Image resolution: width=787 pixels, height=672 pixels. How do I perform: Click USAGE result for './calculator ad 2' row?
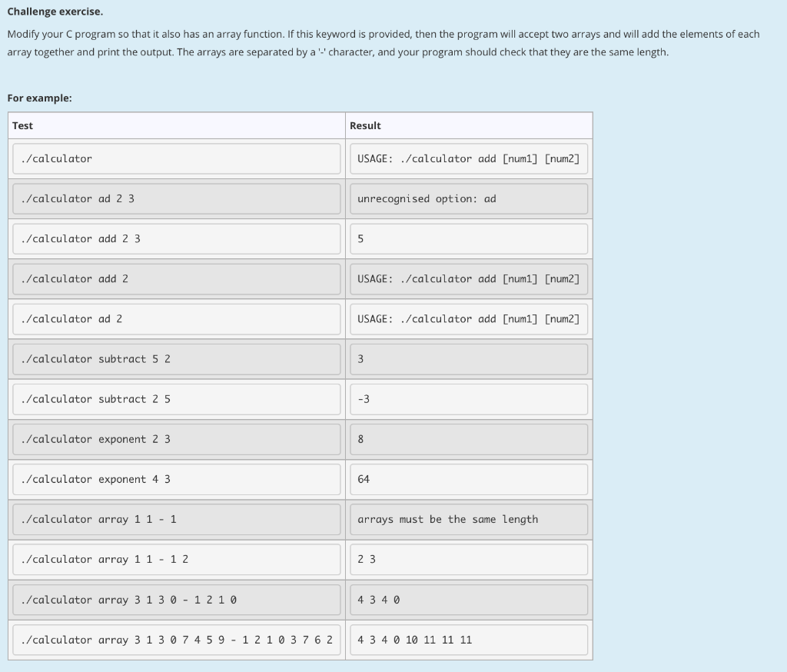point(469,319)
